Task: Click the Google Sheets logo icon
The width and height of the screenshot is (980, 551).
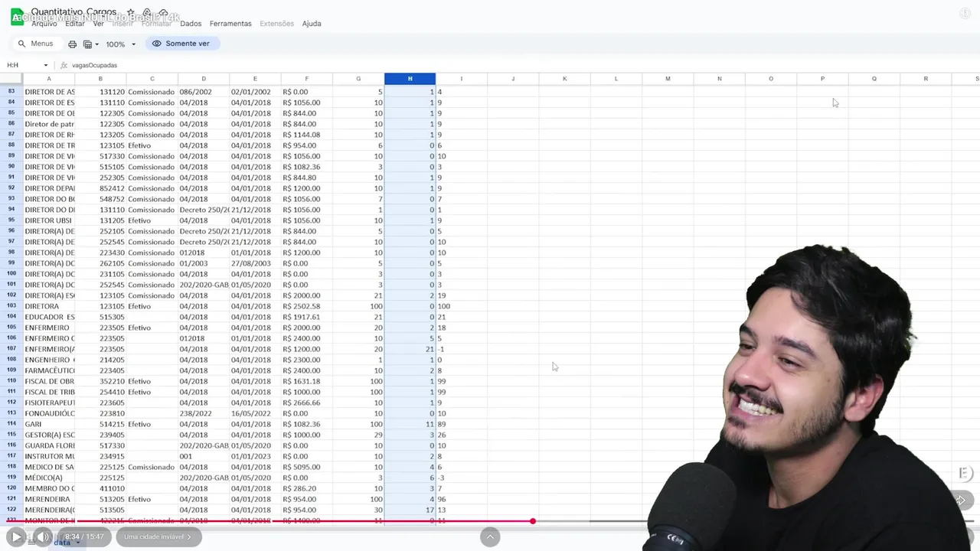Action: point(17,17)
